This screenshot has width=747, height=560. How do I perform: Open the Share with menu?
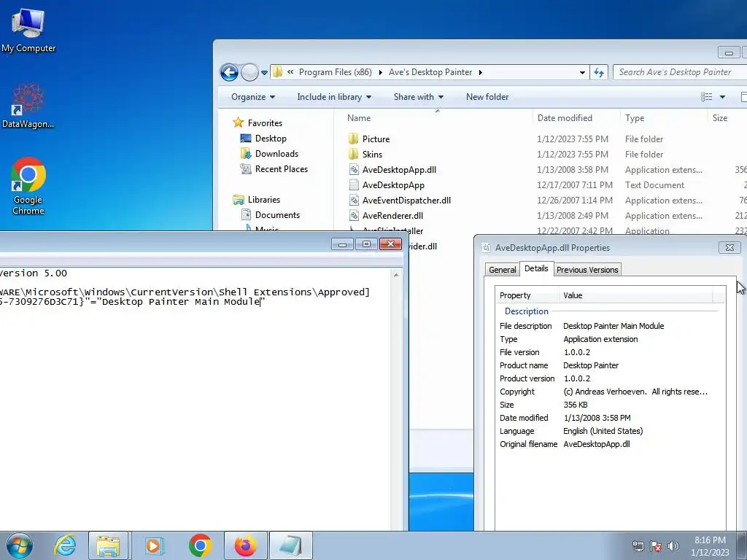(418, 97)
